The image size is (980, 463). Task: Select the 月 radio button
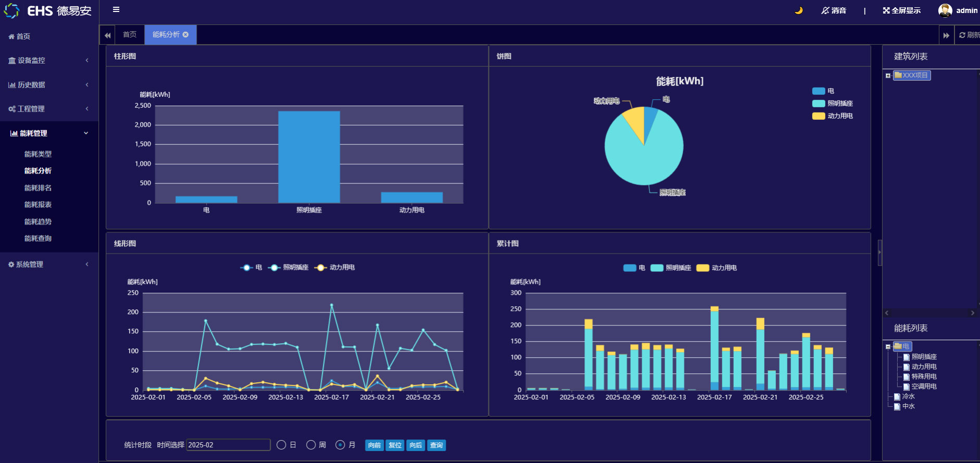point(340,445)
